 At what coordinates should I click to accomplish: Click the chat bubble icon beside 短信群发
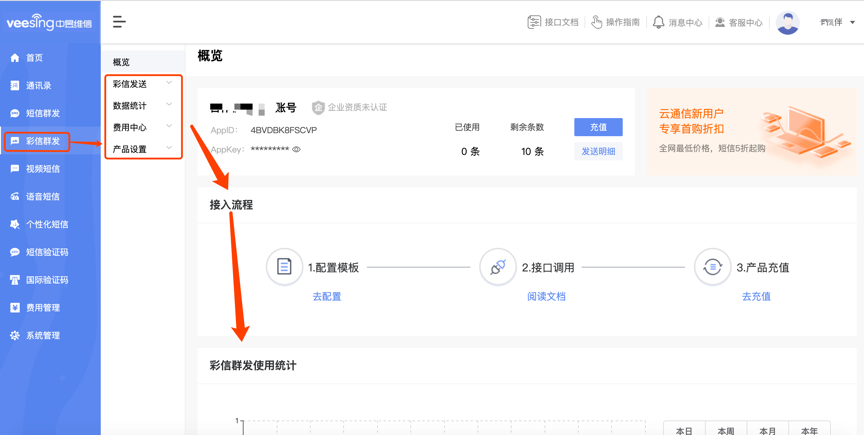pyautogui.click(x=15, y=114)
